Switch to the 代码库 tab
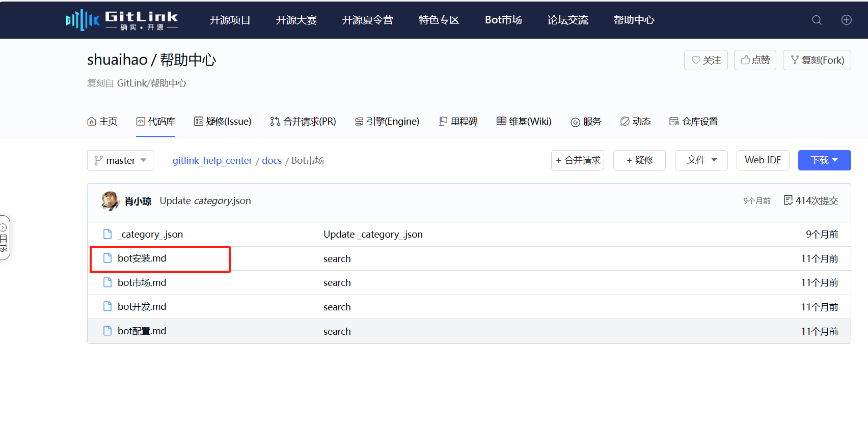The width and height of the screenshot is (868, 433). click(x=156, y=121)
